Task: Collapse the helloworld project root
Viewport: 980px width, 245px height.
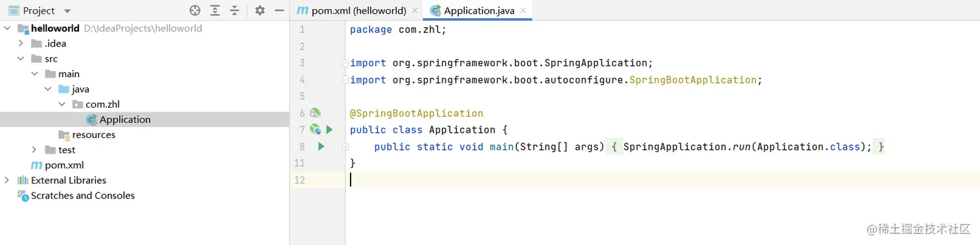Action: (7, 29)
